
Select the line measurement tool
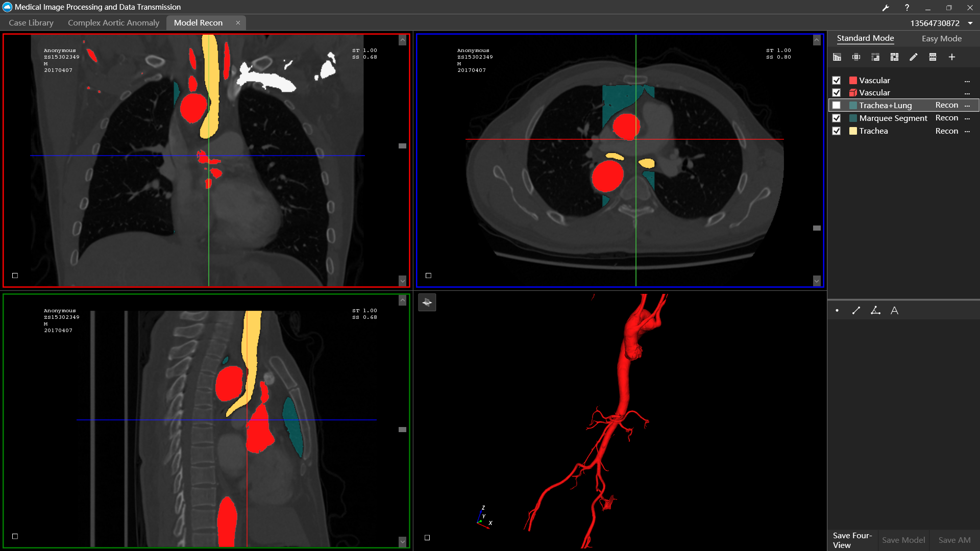click(856, 310)
